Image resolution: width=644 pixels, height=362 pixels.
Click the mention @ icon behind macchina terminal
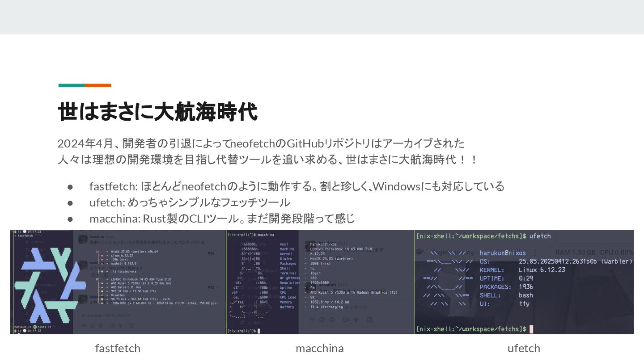(x=332, y=320)
